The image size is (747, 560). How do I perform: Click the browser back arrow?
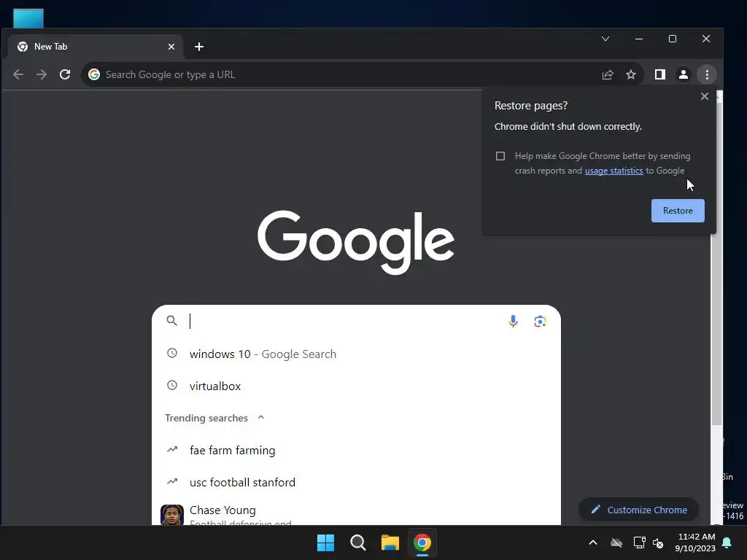(18, 74)
